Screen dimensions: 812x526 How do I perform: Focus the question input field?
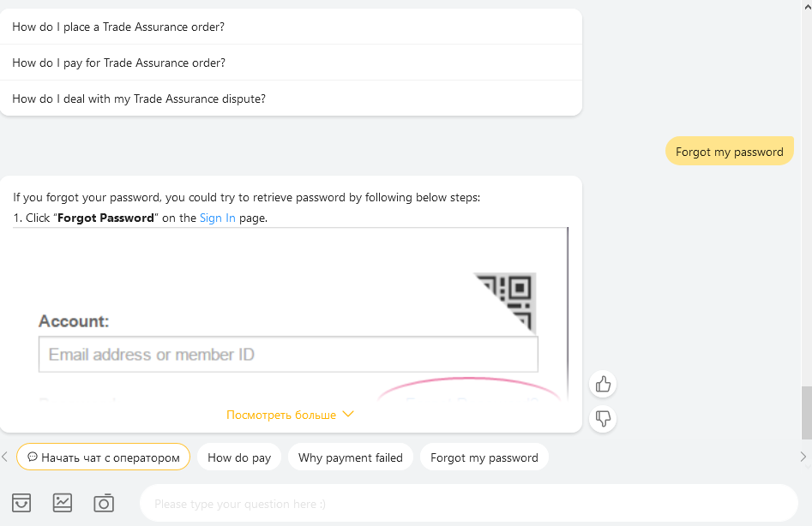click(x=469, y=503)
